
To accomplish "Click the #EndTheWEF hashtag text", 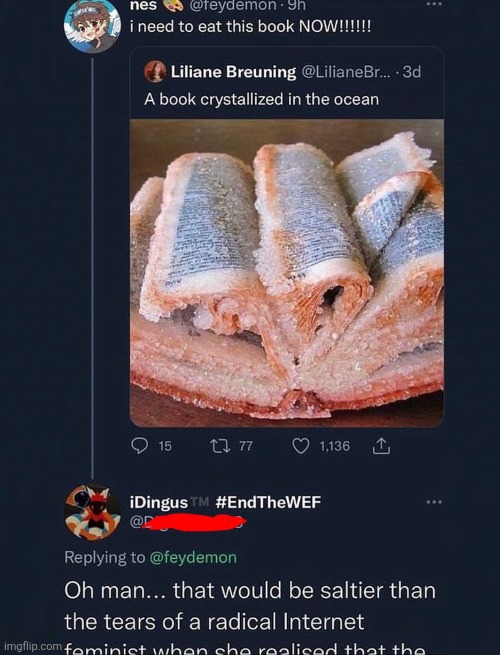I will [x=268, y=502].
